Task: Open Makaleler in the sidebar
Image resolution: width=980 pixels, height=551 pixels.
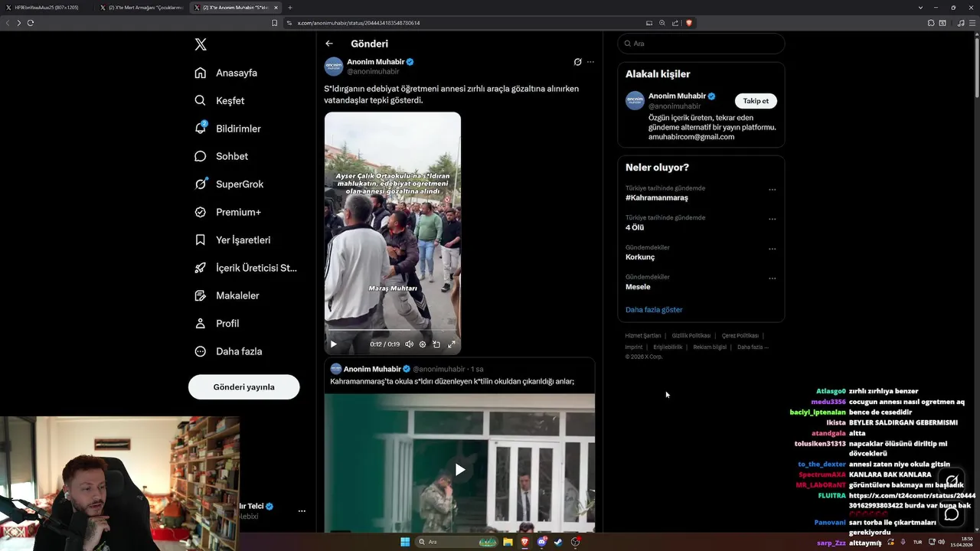Action: (x=227, y=295)
